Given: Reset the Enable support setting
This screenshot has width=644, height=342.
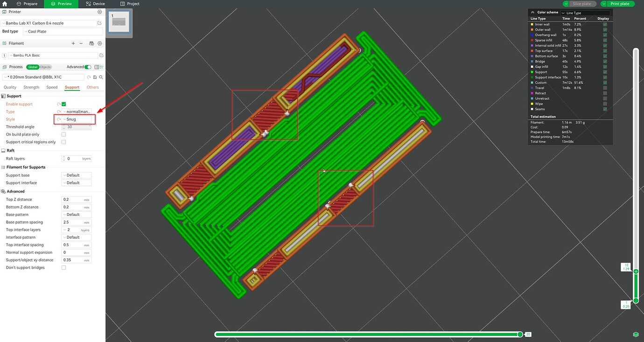Looking at the screenshot, I should point(59,104).
